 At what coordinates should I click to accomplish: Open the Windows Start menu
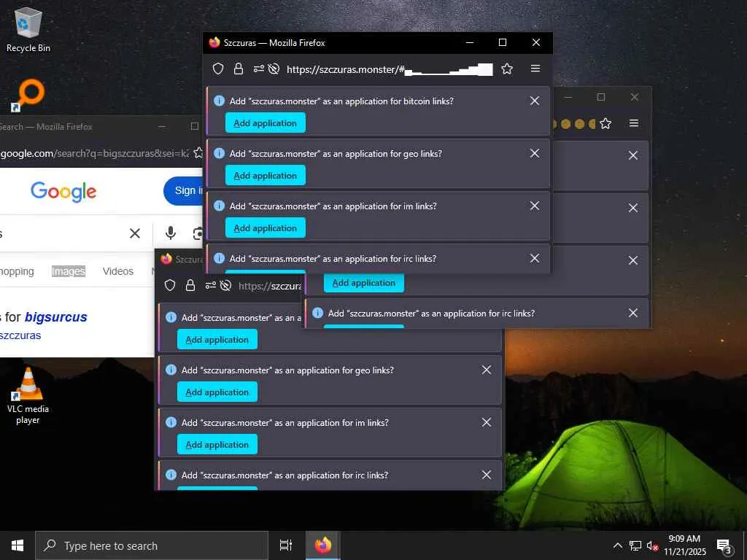pyautogui.click(x=18, y=545)
